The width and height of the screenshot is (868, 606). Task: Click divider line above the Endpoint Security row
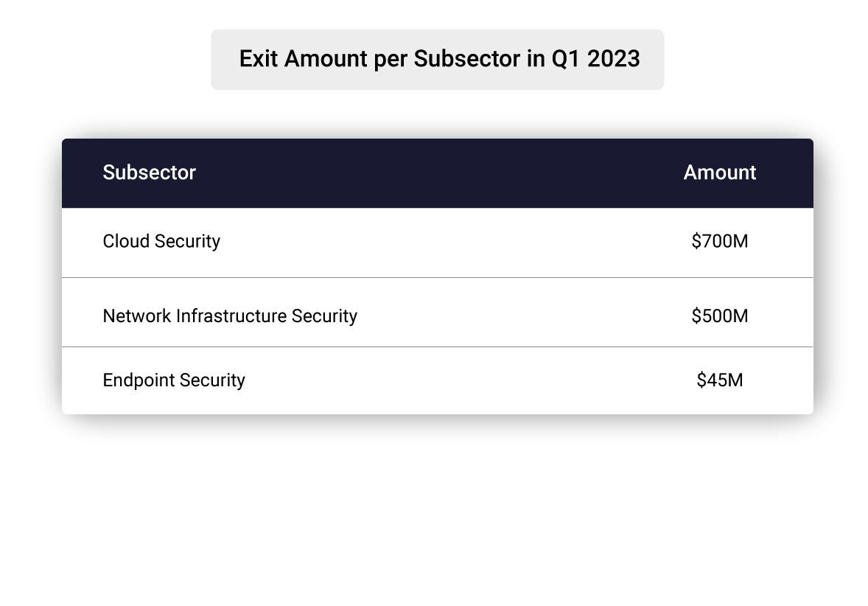(438, 346)
